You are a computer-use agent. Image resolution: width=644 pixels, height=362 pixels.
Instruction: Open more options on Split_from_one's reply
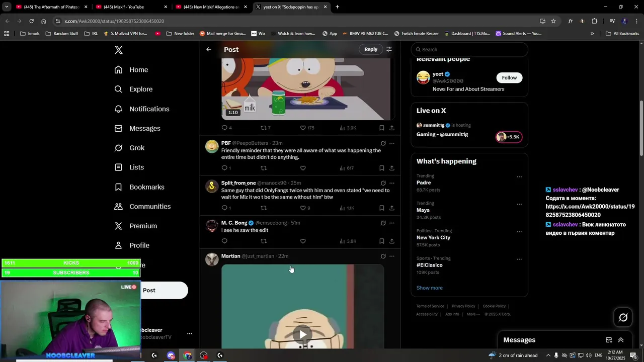pos(392,183)
